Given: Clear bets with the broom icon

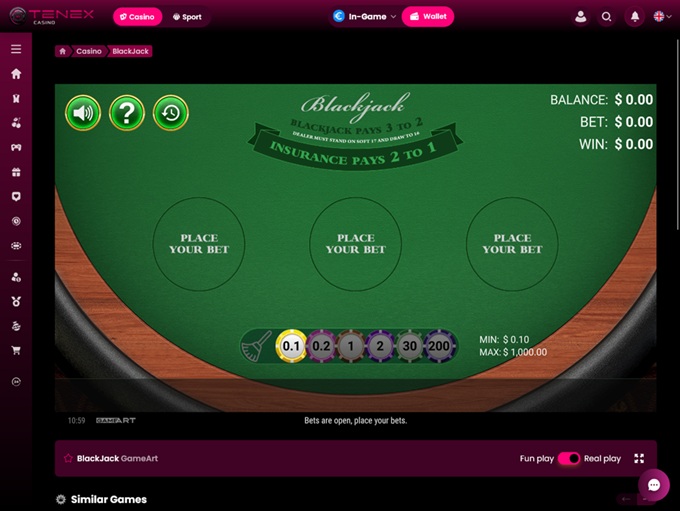Looking at the screenshot, I should [x=256, y=346].
